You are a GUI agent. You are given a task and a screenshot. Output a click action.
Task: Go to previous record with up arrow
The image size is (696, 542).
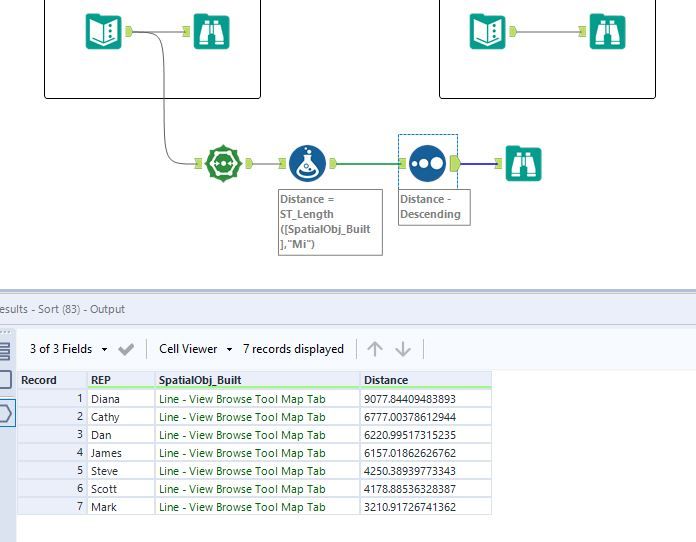pos(375,349)
